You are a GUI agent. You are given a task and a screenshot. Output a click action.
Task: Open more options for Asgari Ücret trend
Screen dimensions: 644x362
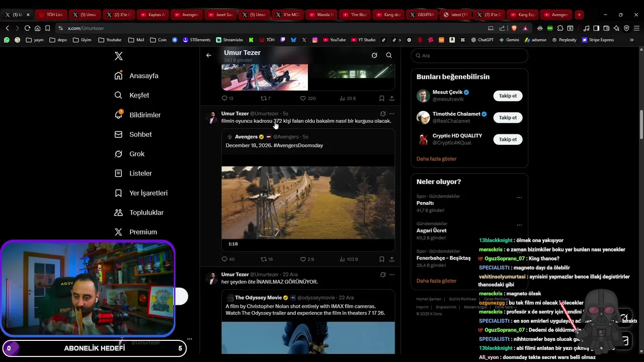point(519,225)
